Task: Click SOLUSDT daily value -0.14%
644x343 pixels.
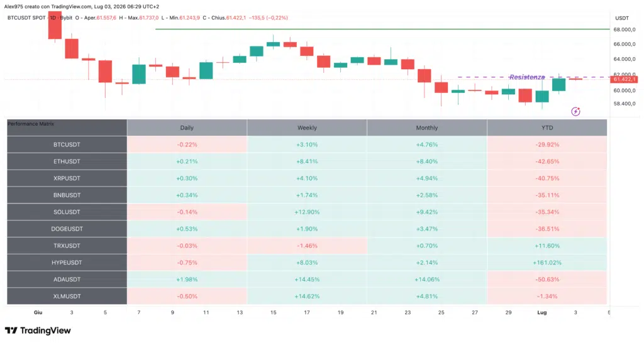Action: (x=187, y=212)
